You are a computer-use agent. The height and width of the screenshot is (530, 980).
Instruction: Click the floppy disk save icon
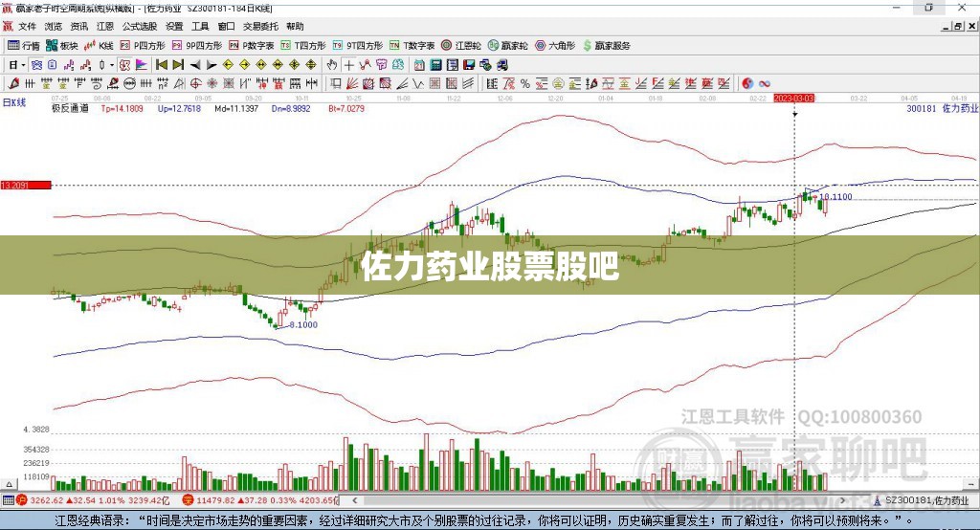469,65
